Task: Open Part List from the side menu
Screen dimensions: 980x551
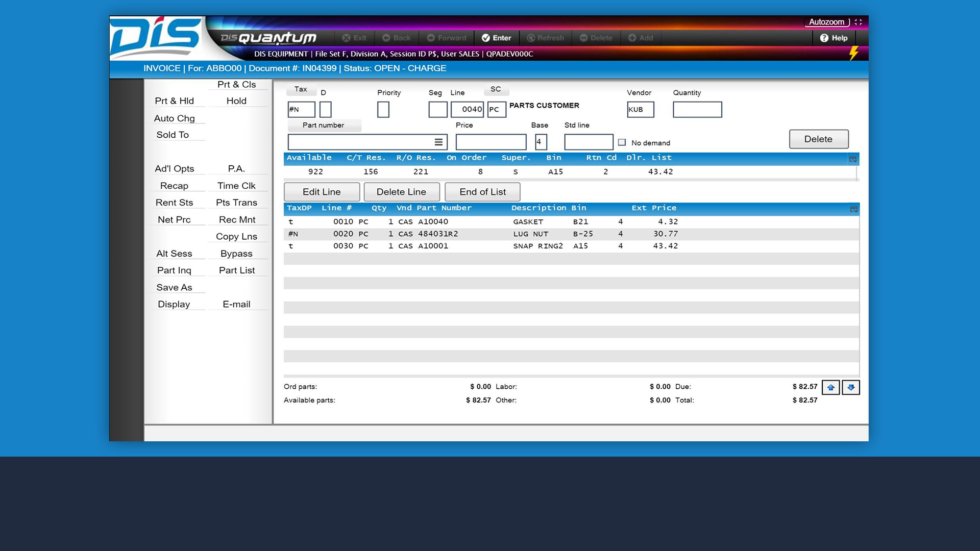Action: click(x=237, y=270)
